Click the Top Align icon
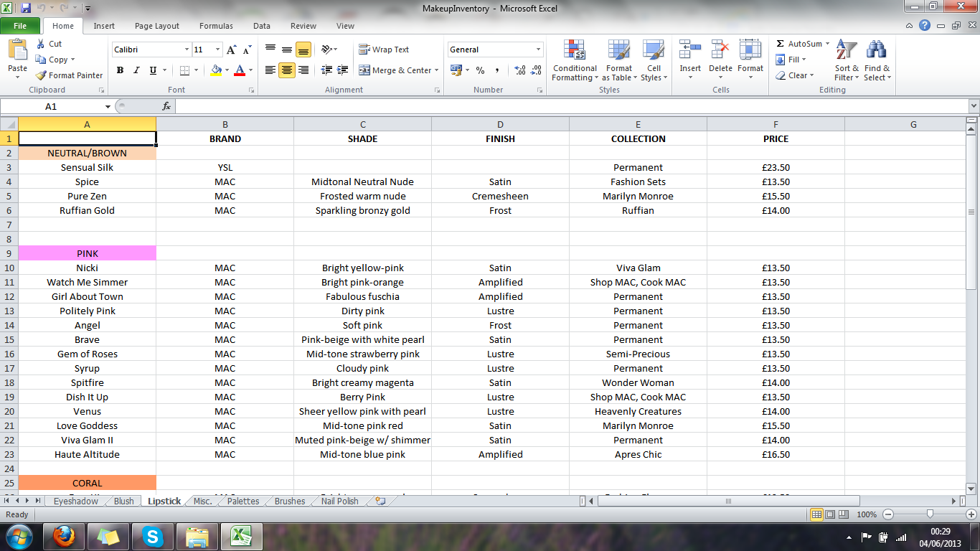 click(x=270, y=50)
